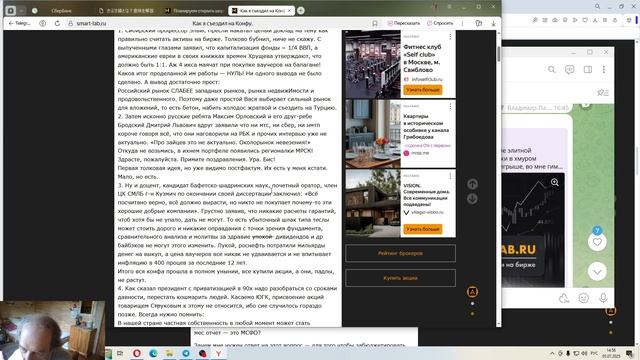
Task: Reload the smart-lab.ru page
Action: 57,24
